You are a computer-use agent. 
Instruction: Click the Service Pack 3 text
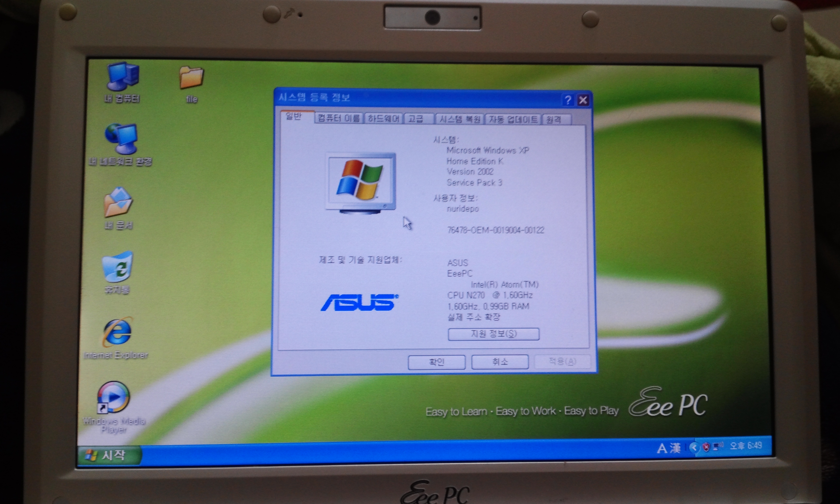(x=474, y=183)
